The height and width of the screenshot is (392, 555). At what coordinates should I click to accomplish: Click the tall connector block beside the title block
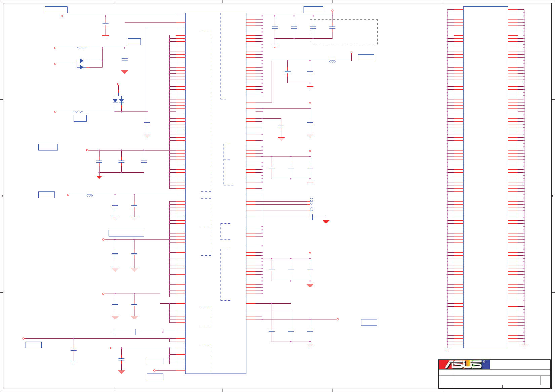pyautogui.click(x=485, y=177)
